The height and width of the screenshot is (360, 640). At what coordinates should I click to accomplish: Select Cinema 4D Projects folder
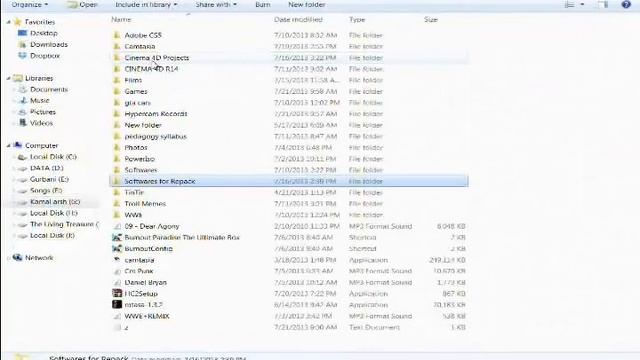pos(157,58)
